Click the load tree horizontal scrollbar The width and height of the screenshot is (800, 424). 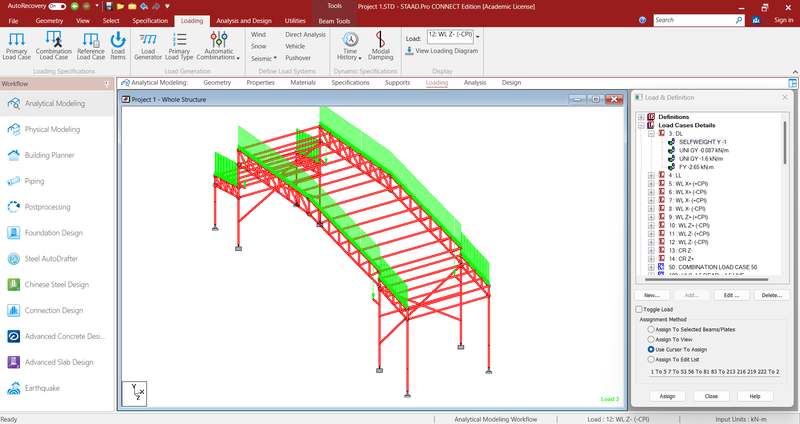(x=707, y=280)
